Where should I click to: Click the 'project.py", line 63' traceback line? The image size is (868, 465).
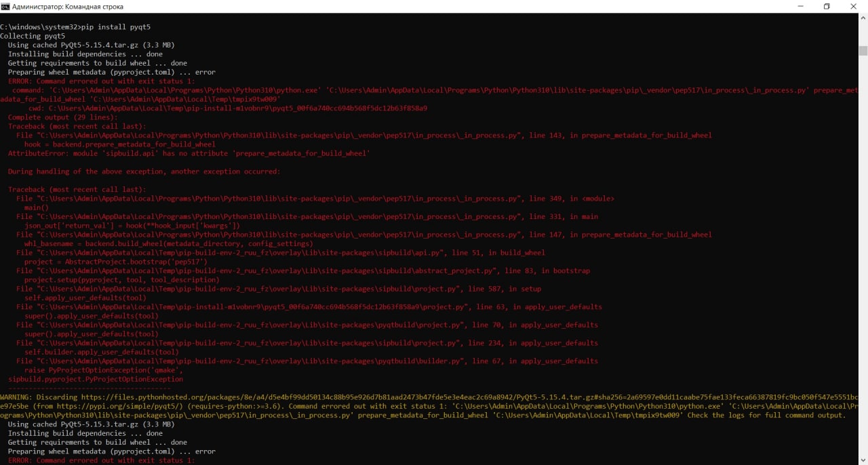pyautogui.click(x=309, y=307)
